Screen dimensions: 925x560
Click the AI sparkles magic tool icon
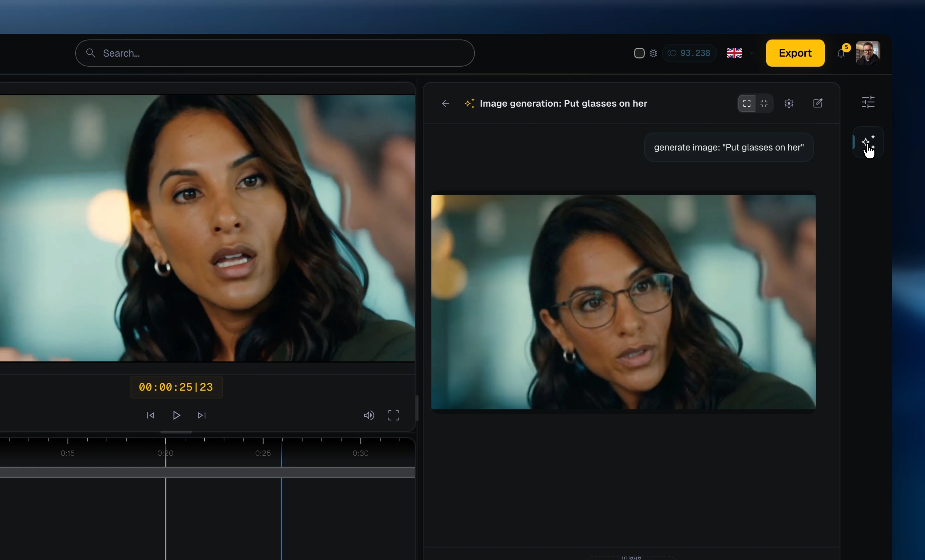[x=869, y=142]
